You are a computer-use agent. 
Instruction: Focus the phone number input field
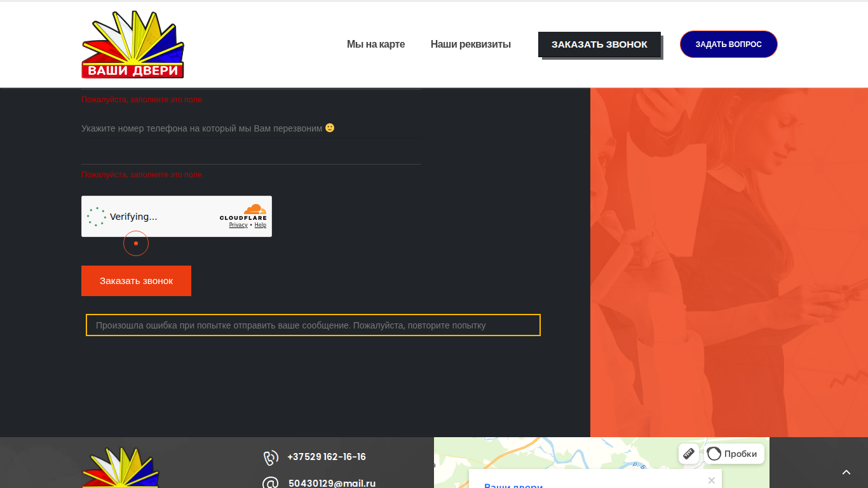(x=251, y=152)
